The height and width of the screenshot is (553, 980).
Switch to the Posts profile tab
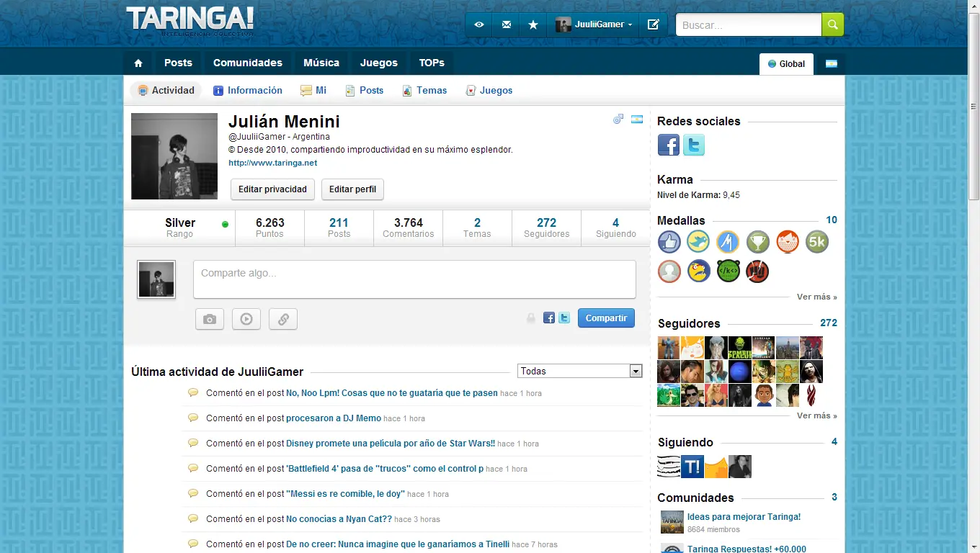click(364, 91)
